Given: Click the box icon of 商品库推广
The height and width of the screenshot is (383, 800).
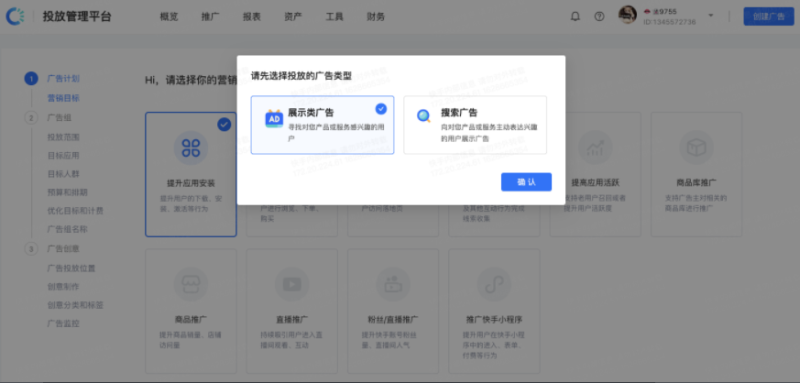Looking at the screenshot, I should [696, 148].
